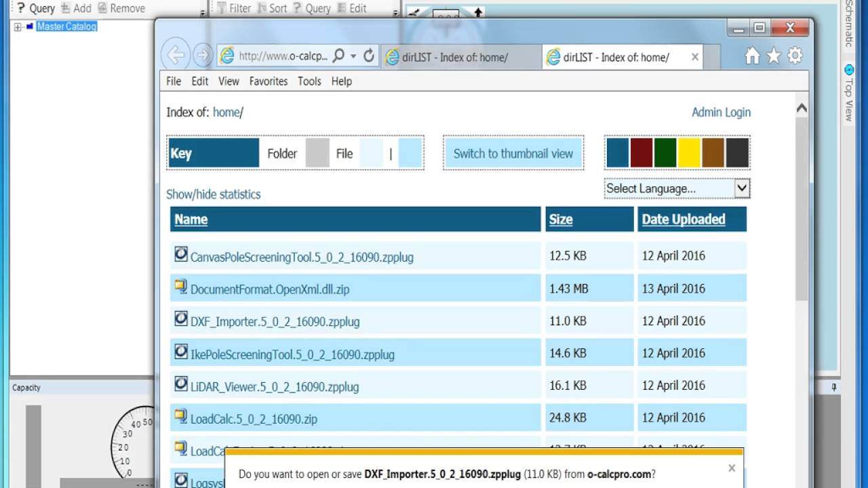This screenshot has width=868, height=488.
Task: Open the File menu
Action: click(174, 81)
